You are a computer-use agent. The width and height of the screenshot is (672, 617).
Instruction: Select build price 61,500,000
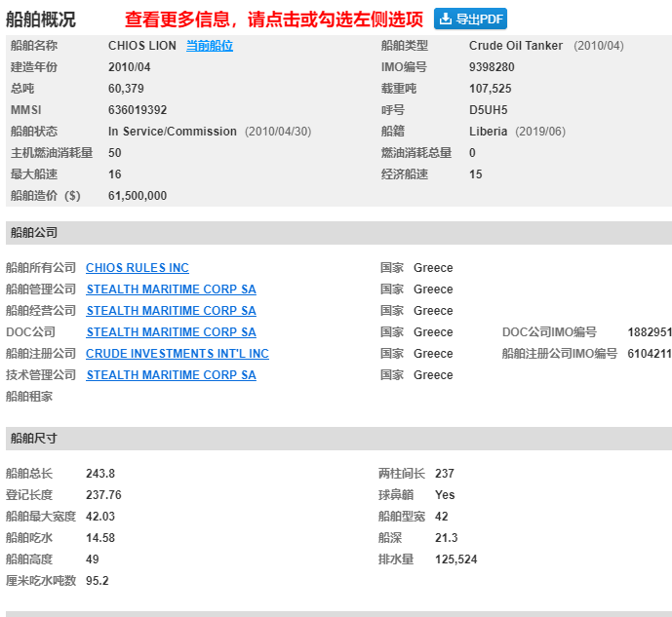pyautogui.click(x=138, y=196)
